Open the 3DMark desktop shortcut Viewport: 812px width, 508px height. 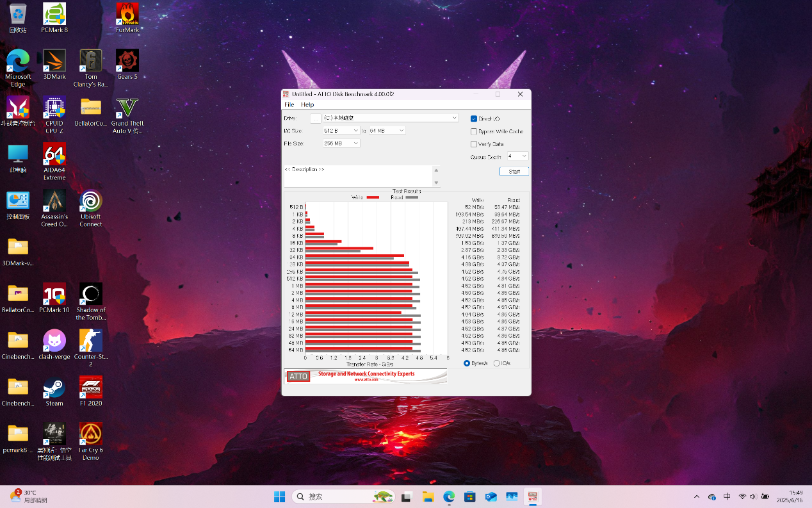(x=54, y=64)
